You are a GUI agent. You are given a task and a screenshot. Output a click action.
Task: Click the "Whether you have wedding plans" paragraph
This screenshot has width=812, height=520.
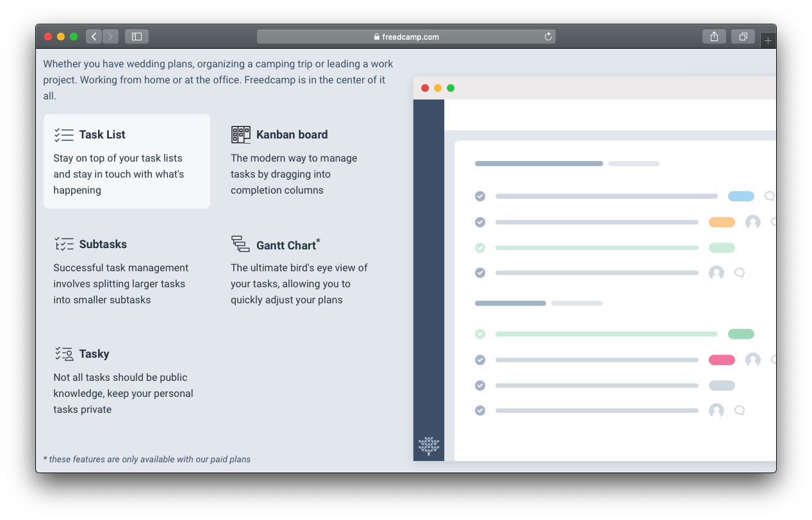219,80
